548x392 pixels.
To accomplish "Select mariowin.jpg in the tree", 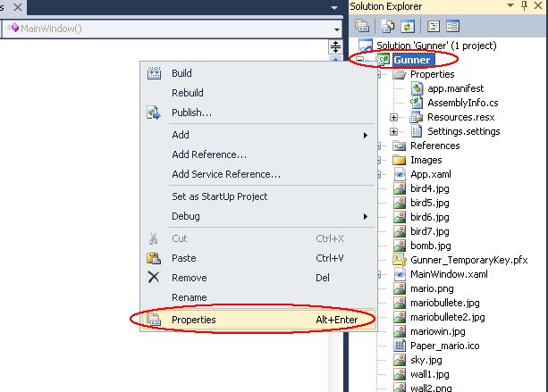I will [x=438, y=331].
